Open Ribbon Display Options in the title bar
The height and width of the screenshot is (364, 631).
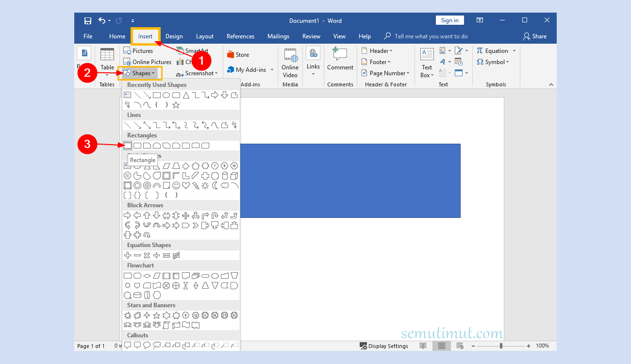point(480,20)
